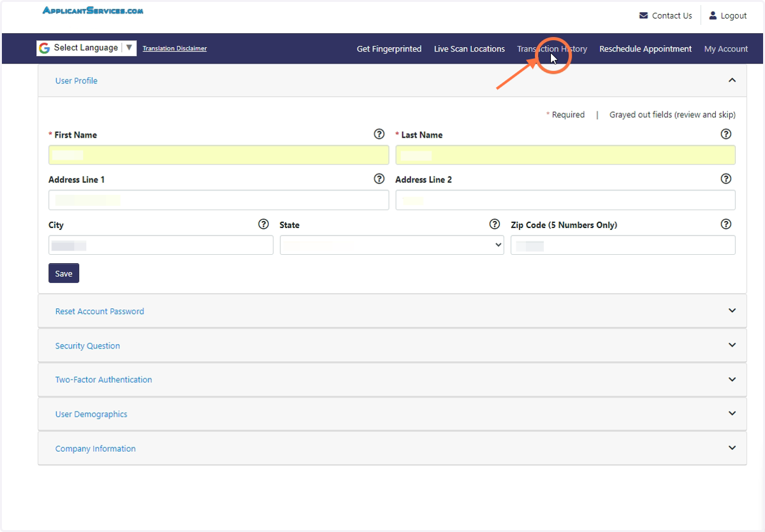Viewport: 765px width, 532px height.
Task: Click the Two-Factor Authentication title
Action: [x=103, y=380]
